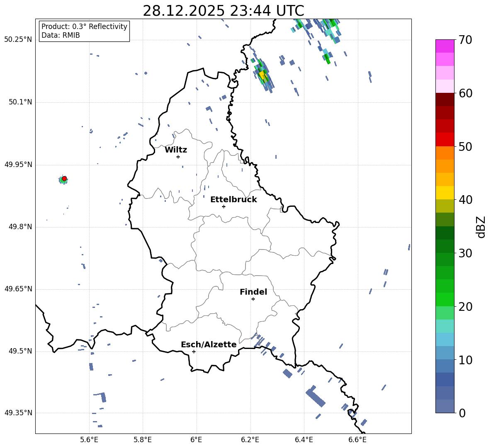Click the 'Data: RMIB' legend line

(x=61, y=35)
